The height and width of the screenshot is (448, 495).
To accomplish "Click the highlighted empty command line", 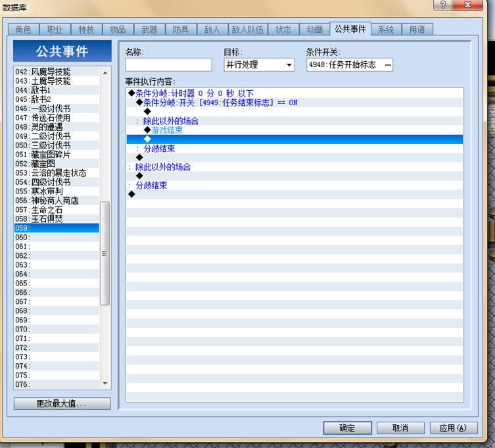I will pyautogui.click(x=295, y=139).
